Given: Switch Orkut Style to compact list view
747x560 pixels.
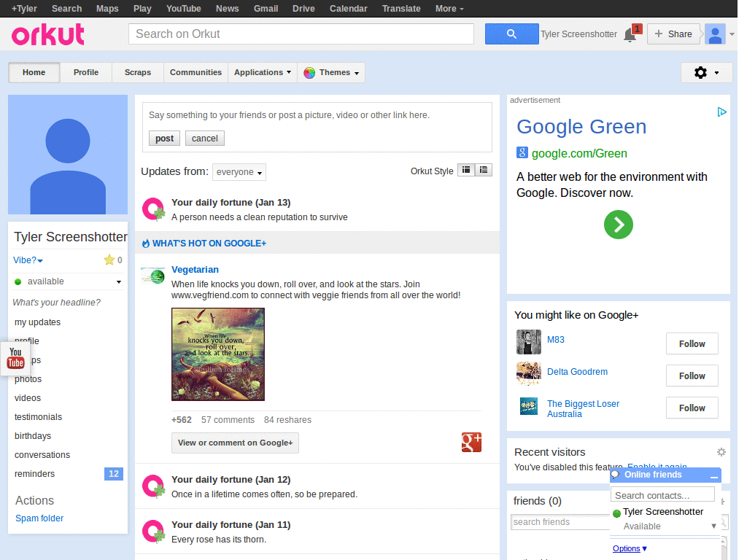Looking at the screenshot, I should click(484, 169).
